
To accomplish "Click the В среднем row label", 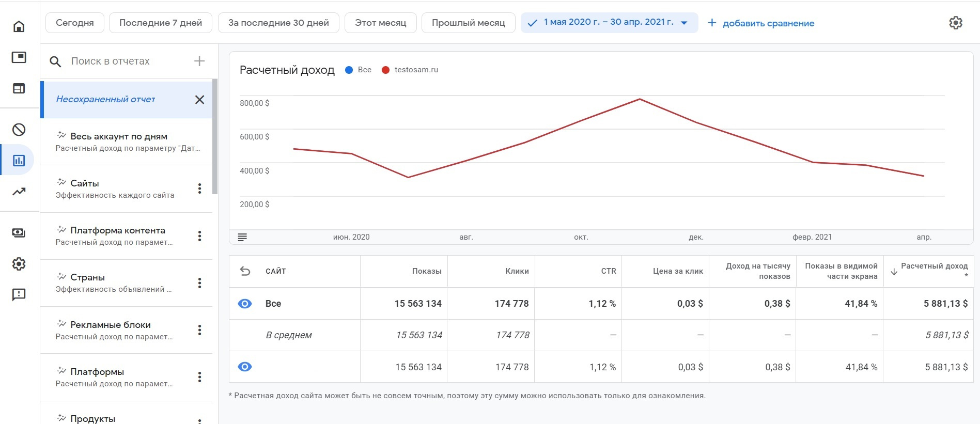I will [x=289, y=335].
